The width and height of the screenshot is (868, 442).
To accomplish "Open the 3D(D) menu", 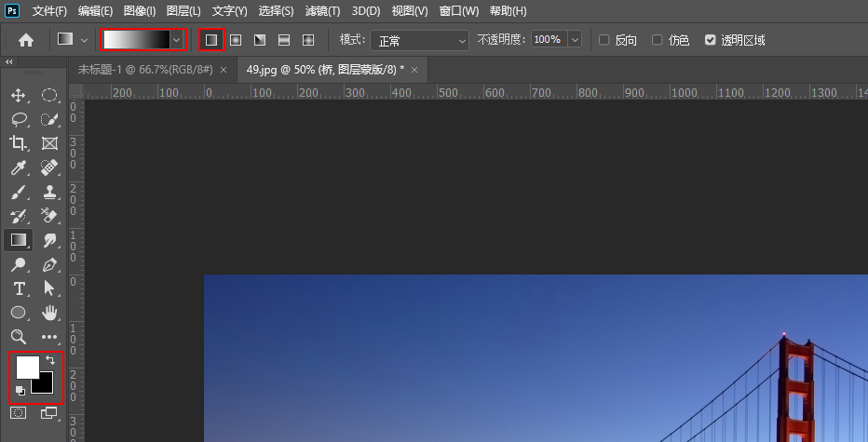I will click(366, 10).
